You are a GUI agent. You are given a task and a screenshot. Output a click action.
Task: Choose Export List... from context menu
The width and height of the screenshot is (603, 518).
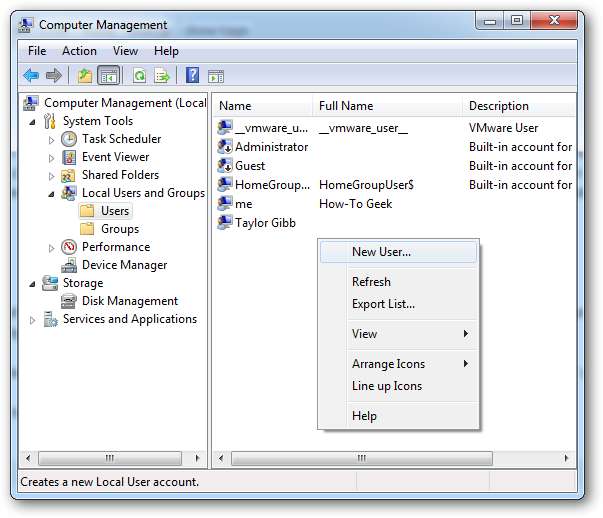[398, 304]
